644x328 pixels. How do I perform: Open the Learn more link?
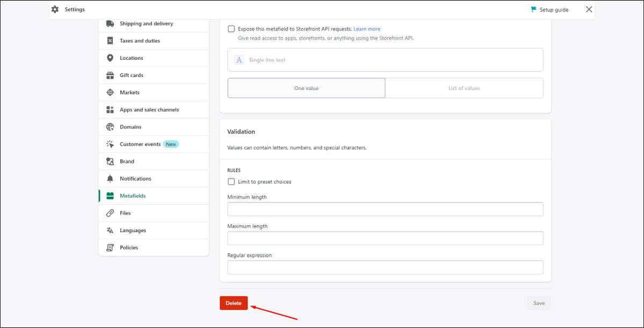[367, 29]
